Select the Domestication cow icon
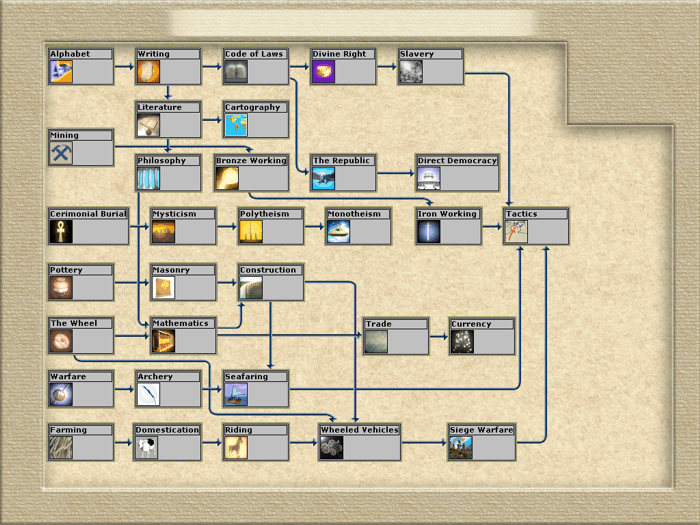Image resolution: width=700 pixels, height=525 pixels. point(146,448)
